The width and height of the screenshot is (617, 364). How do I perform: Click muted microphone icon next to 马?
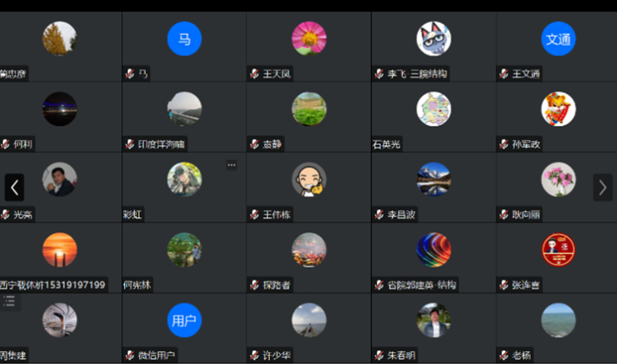coord(130,74)
